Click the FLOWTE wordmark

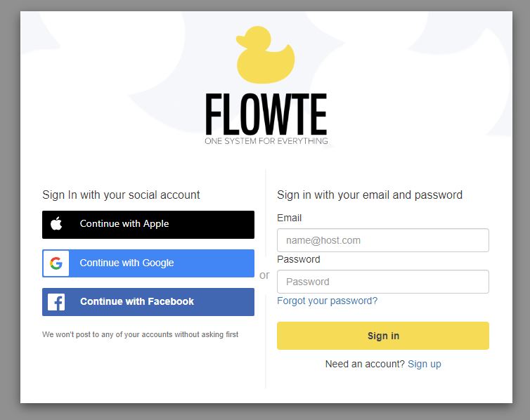click(266, 114)
